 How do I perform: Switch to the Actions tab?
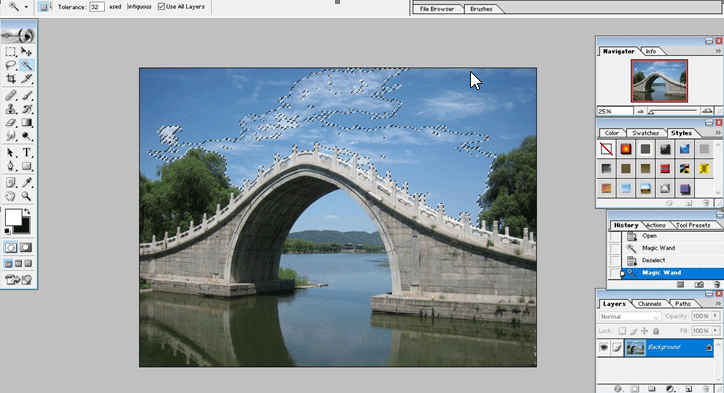pos(656,225)
